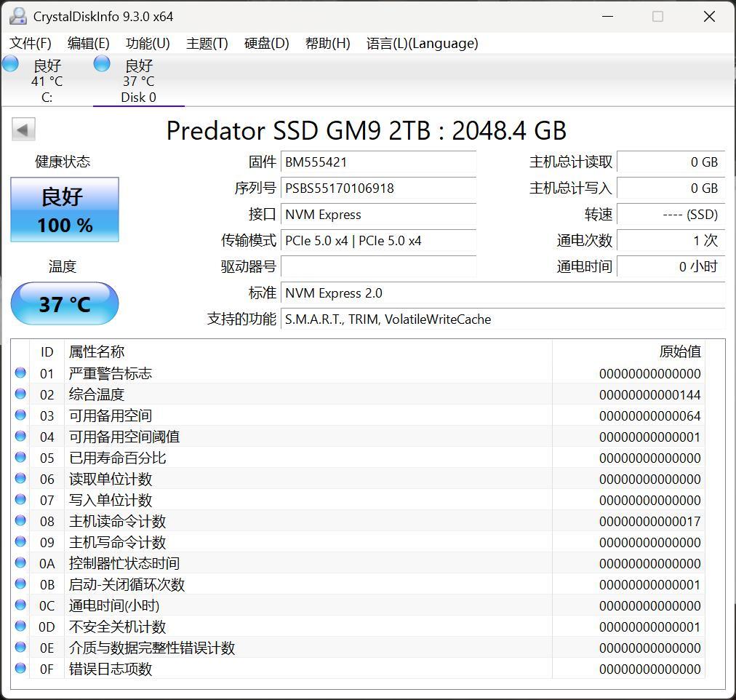This screenshot has width=736, height=700.
Task: Click the 属性名称 column header
Action: (x=308, y=351)
